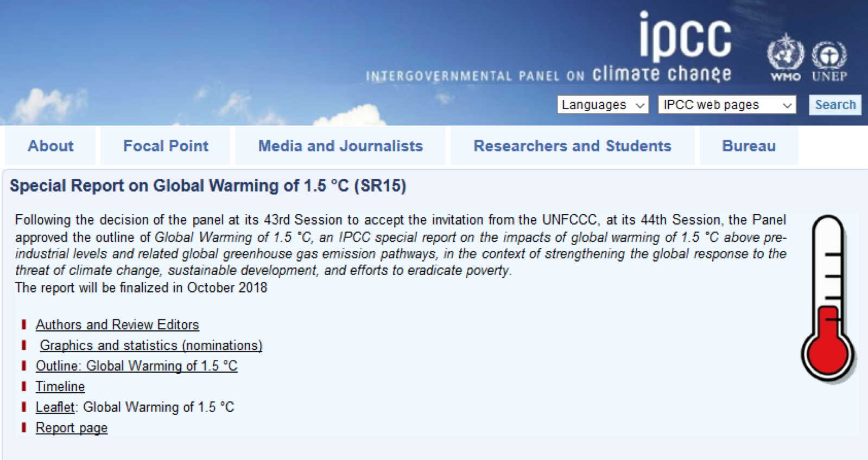Go to the Focal Point tab

pos(166,146)
